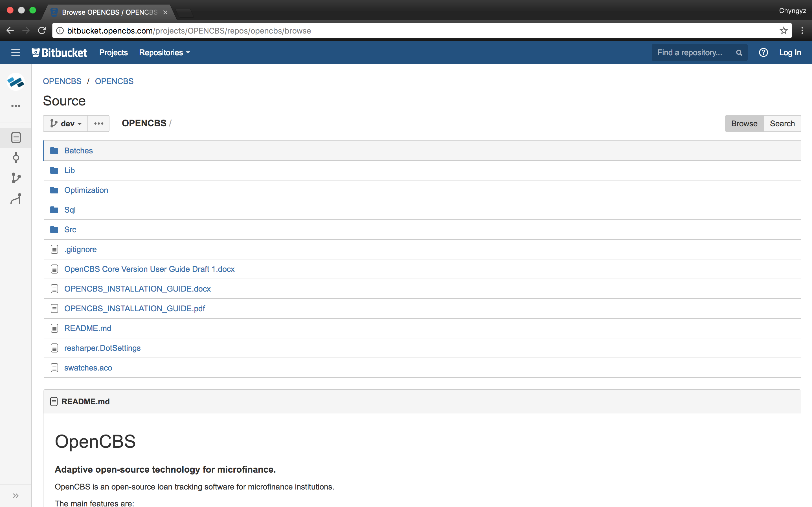Click the search magnifier icon
Screen dimensions: 812x507
tap(739, 53)
